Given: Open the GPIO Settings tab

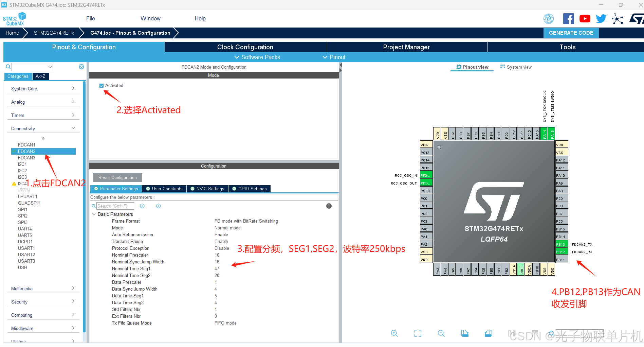Looking at the screenshot, I should (x=249, y=189).
